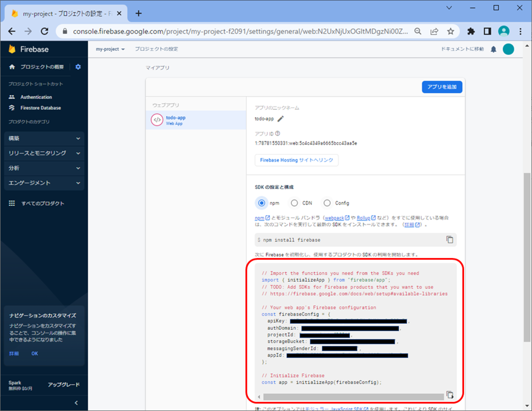This screenshot has height=411, width=532.
Task: Click the アプリを追加 button
Action: 442,87
